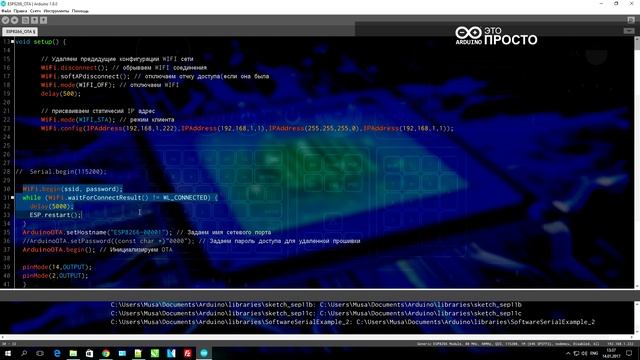This screenshot has width=640, height=360.
Task: Click the network tray icon
Action: (576, 353)
